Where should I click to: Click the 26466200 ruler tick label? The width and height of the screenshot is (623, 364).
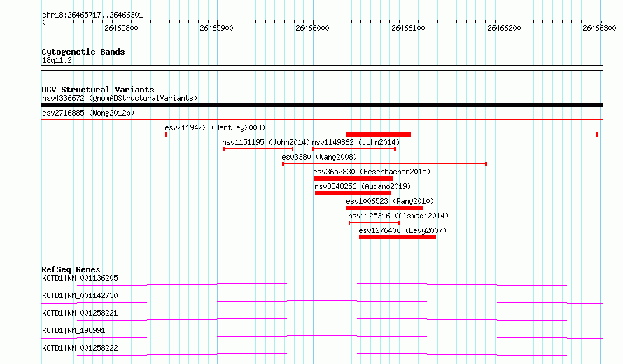[x=504, y=28]
